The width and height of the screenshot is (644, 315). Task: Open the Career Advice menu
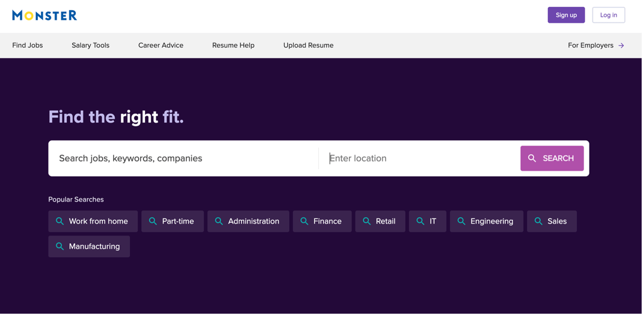tap(161, 46)
